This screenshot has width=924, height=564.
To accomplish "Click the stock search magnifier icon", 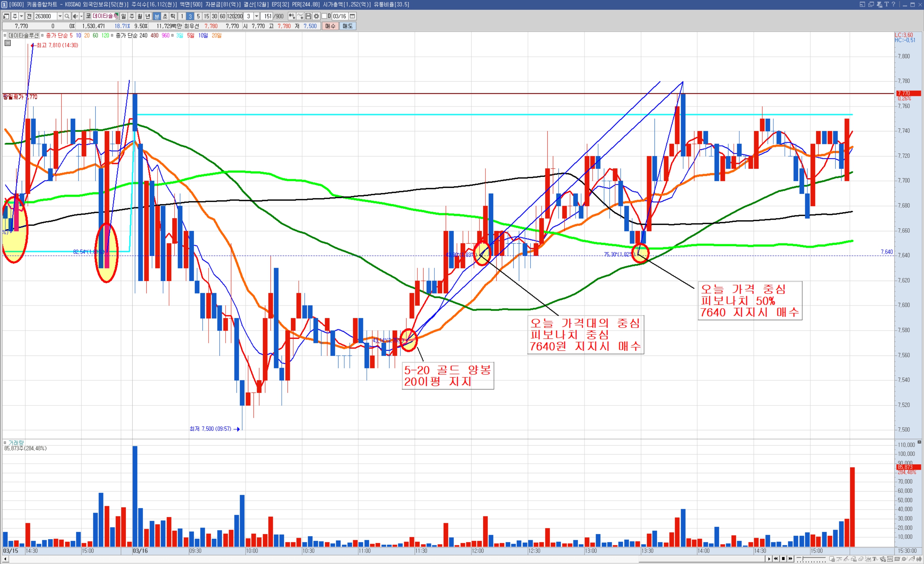I will tap(67, 16).
